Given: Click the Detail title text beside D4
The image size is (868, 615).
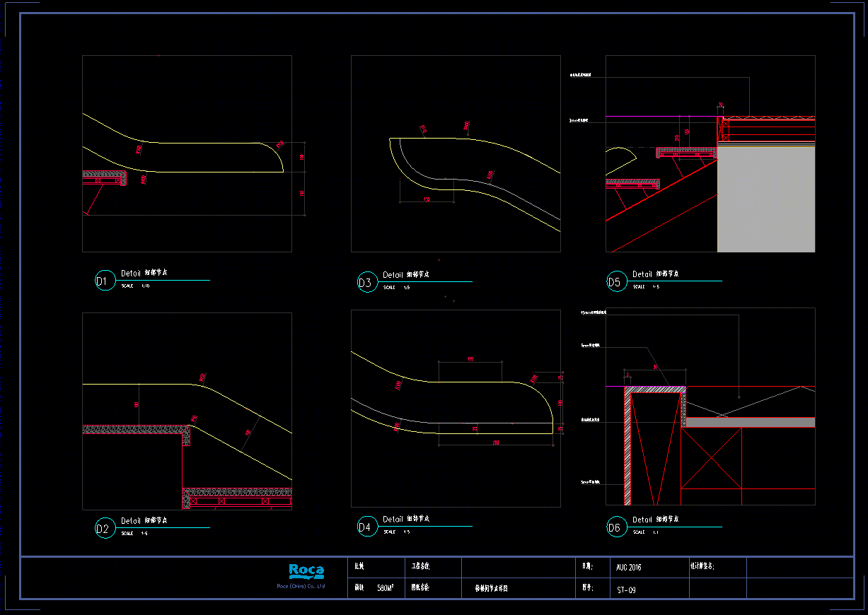Looking at the screenshot, I should [393, 519].
